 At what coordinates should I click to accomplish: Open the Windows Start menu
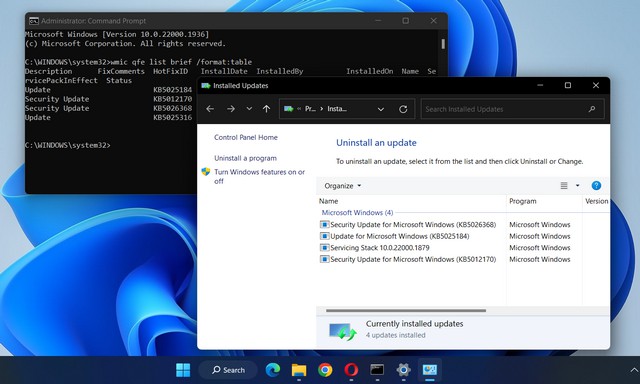point(183,370)
